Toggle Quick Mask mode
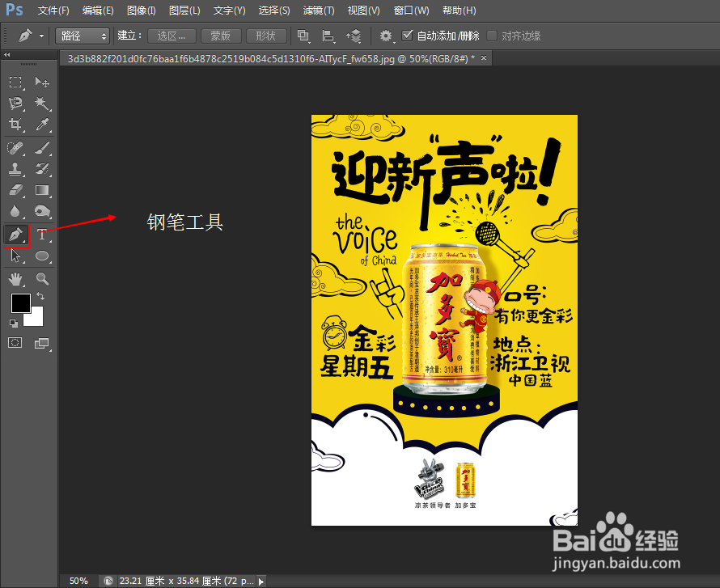 (x=15, y=342)
